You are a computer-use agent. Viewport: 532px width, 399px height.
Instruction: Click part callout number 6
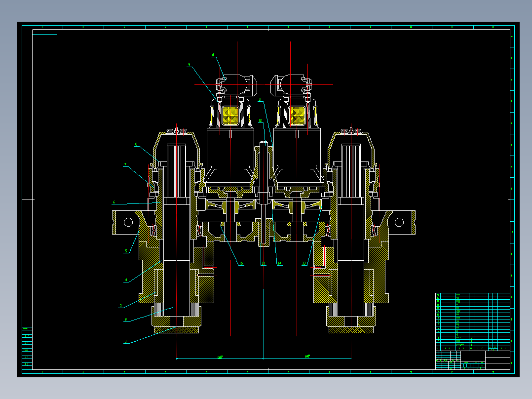[114, 202]
